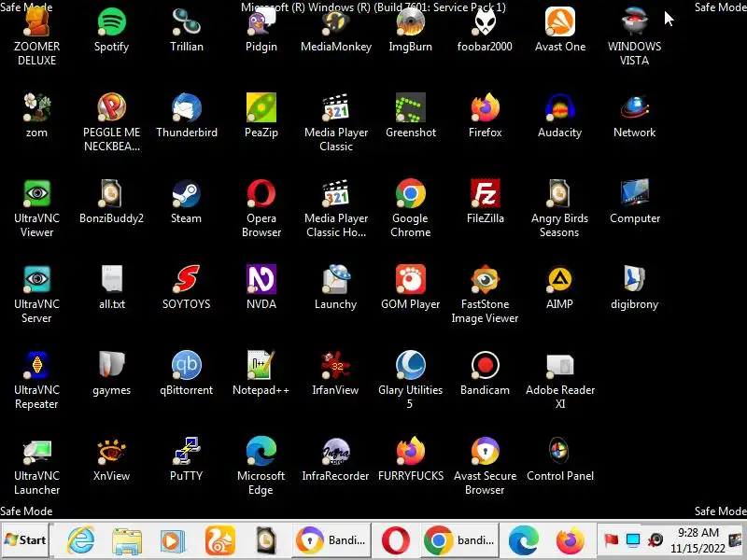Open Windows Explorer folder on taskbar
The height and width of the screenshot is (560, 747).
pyautogui.click(x=127, y=540)
